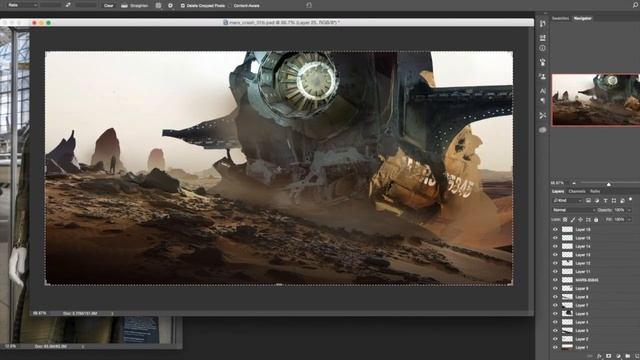
Task: Open the Normal blend mode dropdown
Action: click(574, 210)
